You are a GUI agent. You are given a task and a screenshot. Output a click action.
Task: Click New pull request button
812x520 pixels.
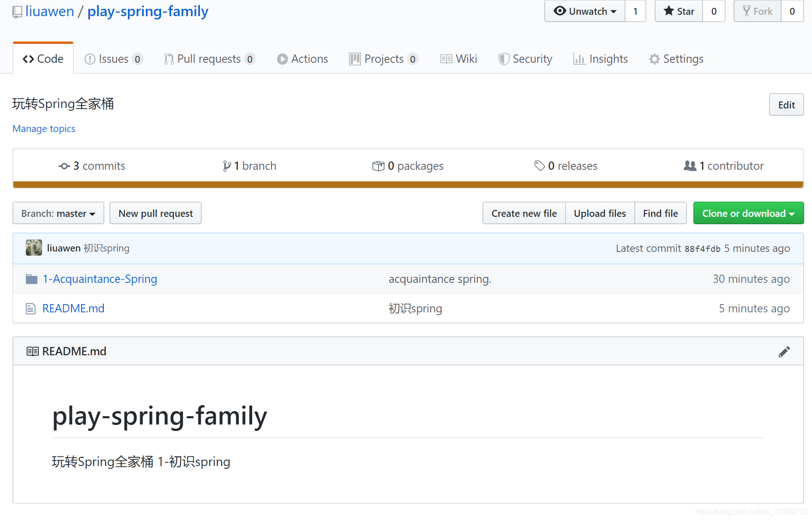click(x=156, y=213)
